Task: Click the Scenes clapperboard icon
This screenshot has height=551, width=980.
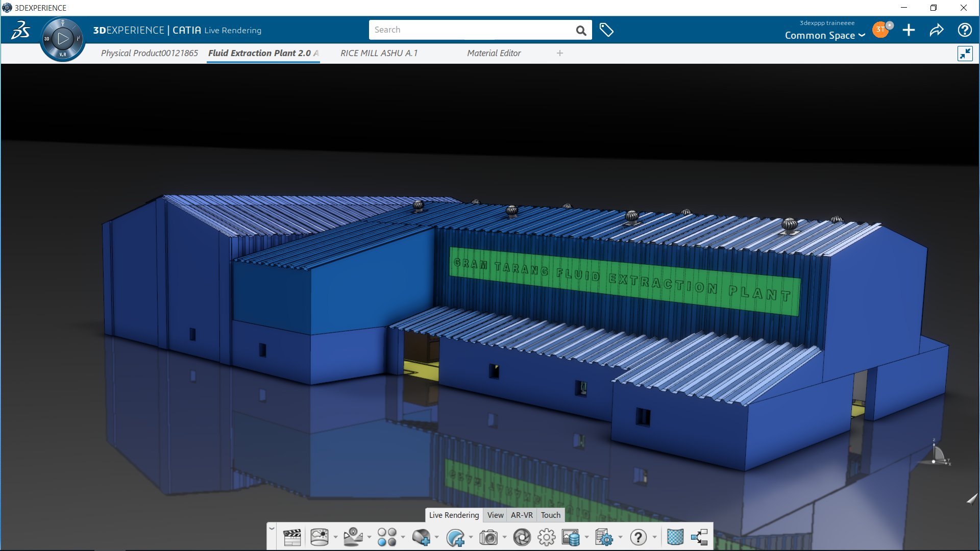Action: click(292, 537)
